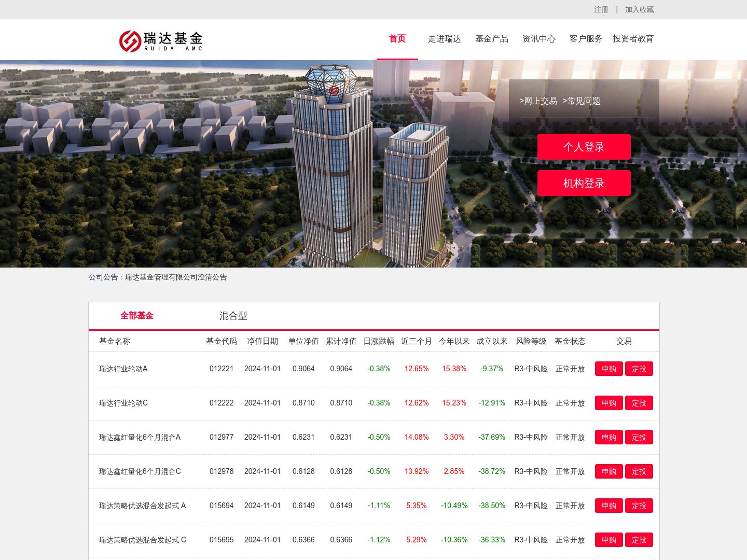Click 申购 for 瑞达鑫红量化6个月混合C
This screenshot has width=747, height=560.
pos(609,471)
